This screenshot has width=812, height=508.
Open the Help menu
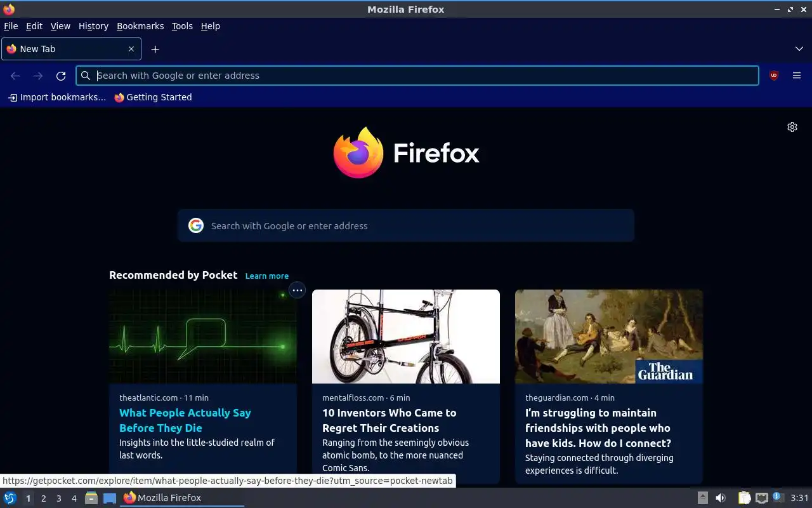211,26
